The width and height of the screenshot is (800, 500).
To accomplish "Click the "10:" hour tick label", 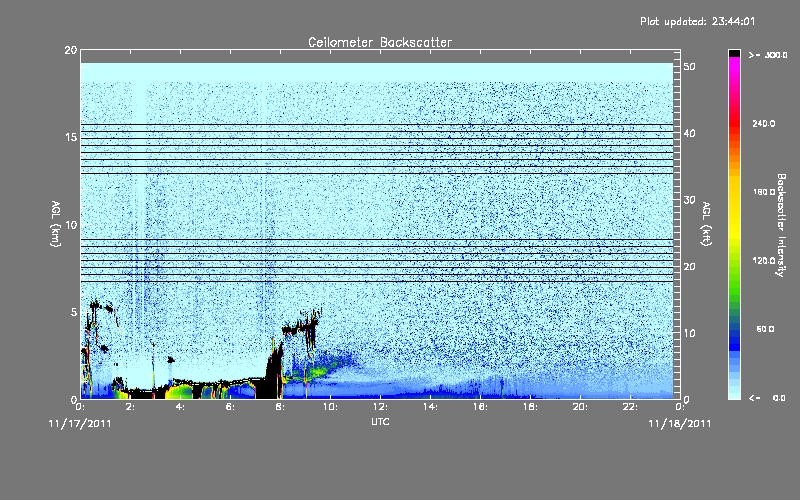I will [x=330, y=407].
